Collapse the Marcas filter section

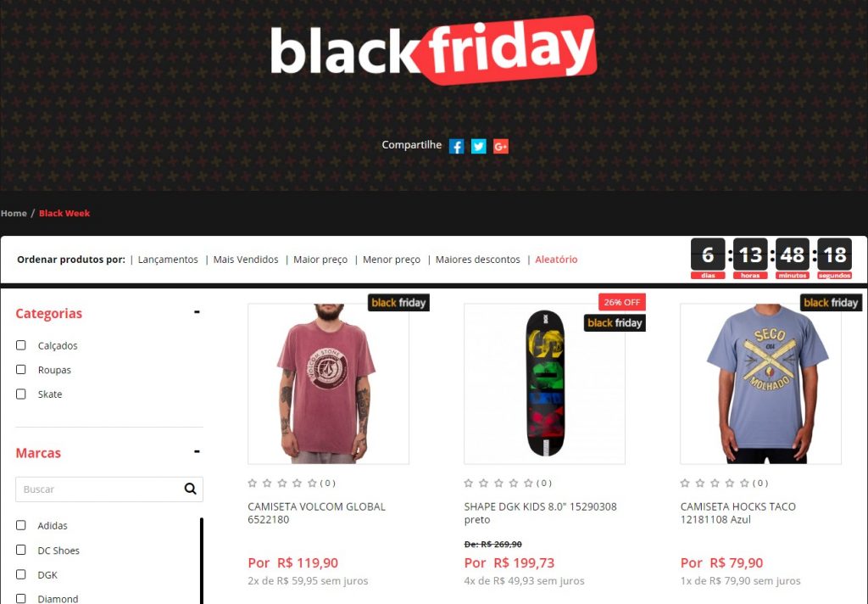point(197,451)
